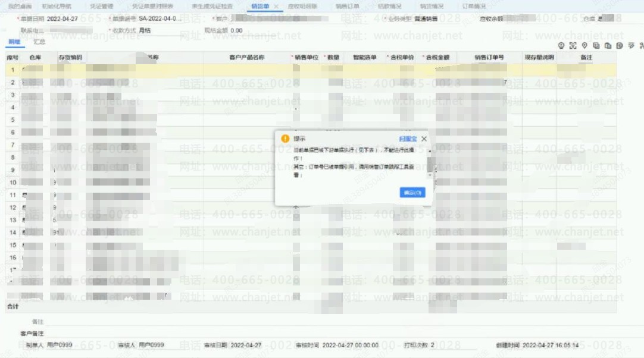644x358 pixels.
Task: Click the 现存量说明 column header
Action: pyautogui.click(x=539, y=58)
